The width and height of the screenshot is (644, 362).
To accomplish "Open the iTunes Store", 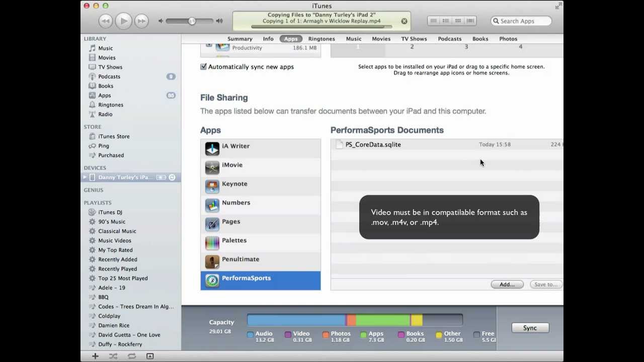I will [114, 136].
